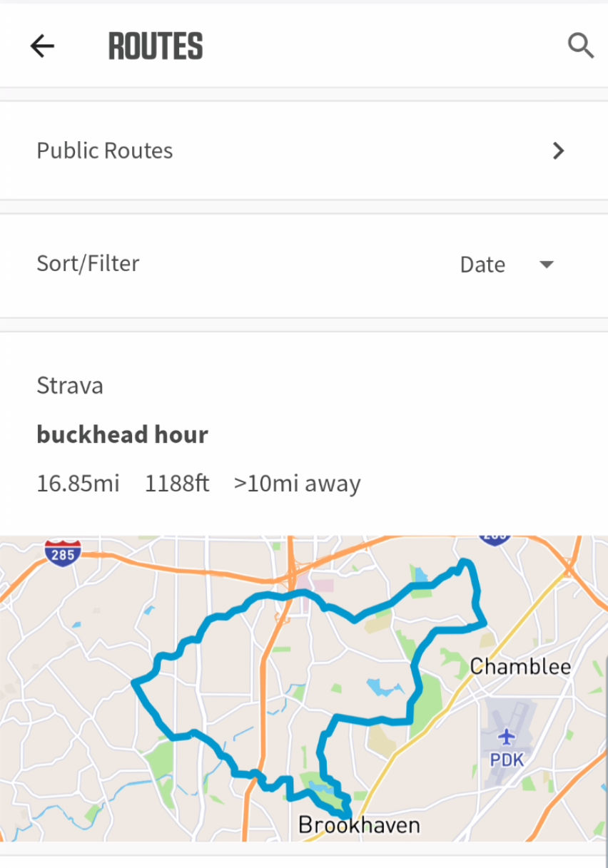Tap the >10mi away distance label
Image resolution: width=608 pixels, height=868 pixels.
point(297,484)
